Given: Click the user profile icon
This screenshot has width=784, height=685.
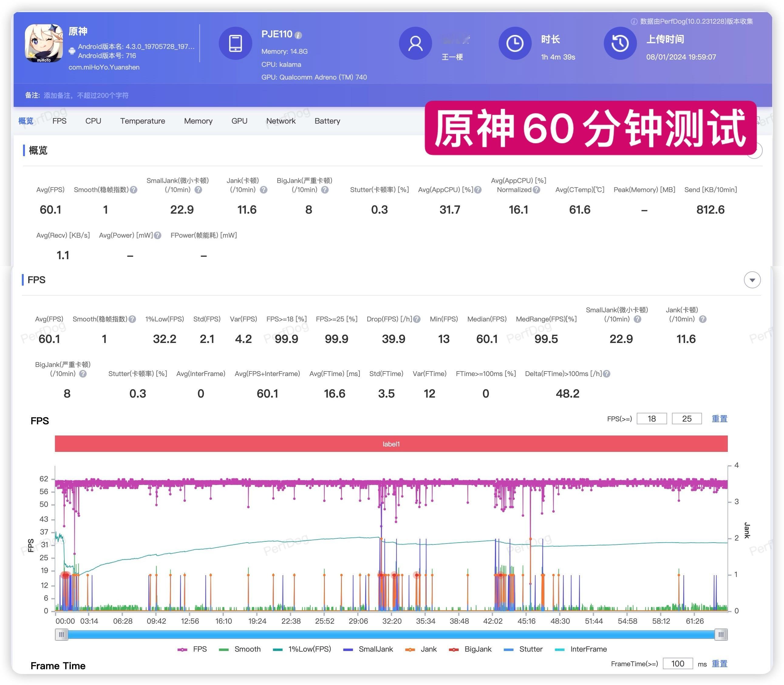Looking at the screenshot, I should 415,43.
